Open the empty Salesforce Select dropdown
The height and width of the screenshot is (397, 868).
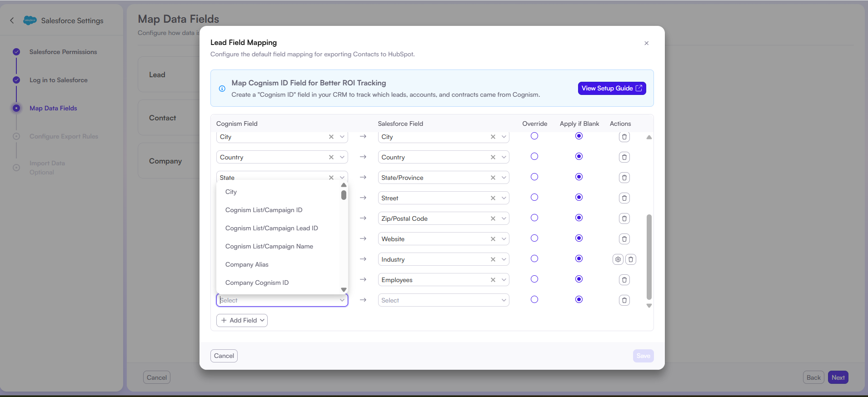443,300
